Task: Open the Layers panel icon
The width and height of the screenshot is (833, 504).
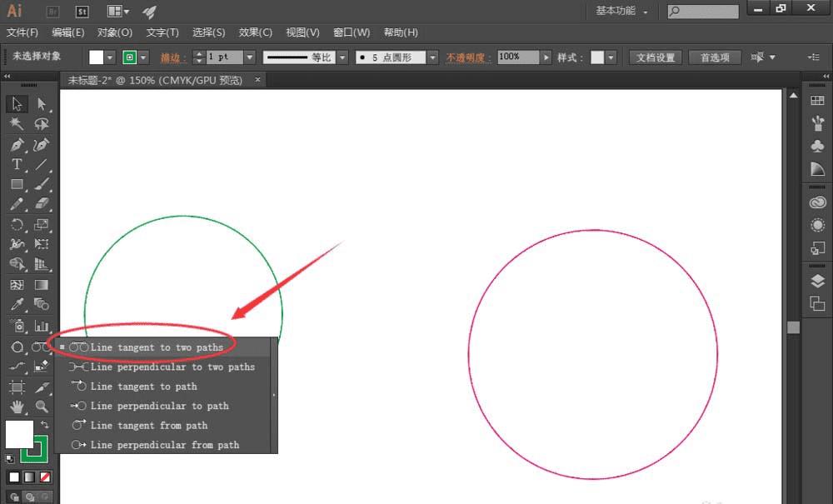Action: [818, 281]
